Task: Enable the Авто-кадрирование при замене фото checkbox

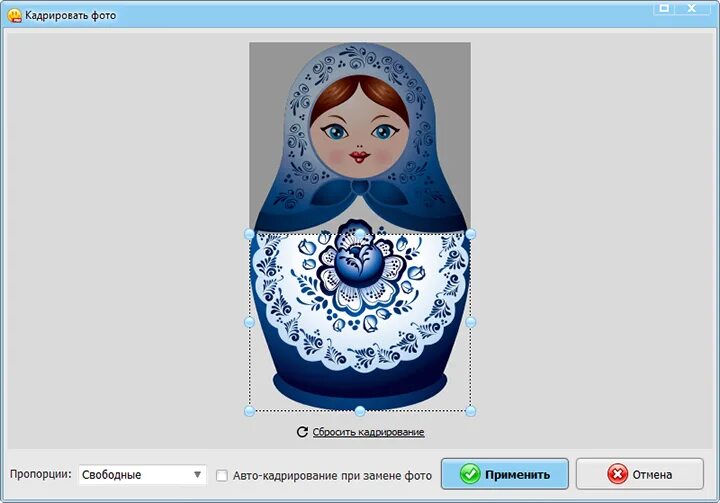Action: [222, 475]
